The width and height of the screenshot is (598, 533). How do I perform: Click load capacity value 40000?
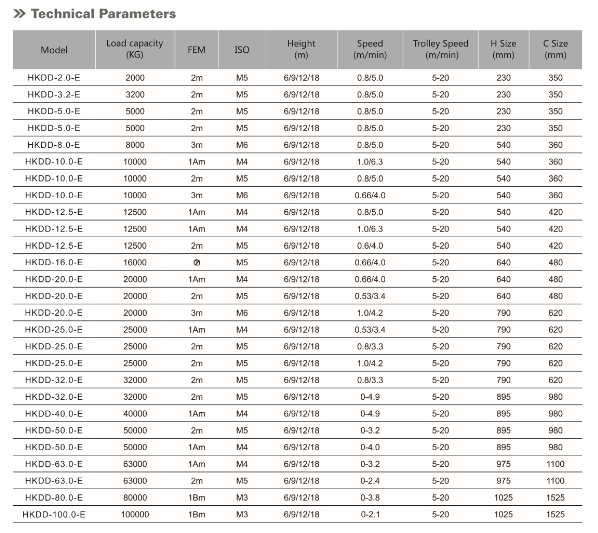[135, 414]
